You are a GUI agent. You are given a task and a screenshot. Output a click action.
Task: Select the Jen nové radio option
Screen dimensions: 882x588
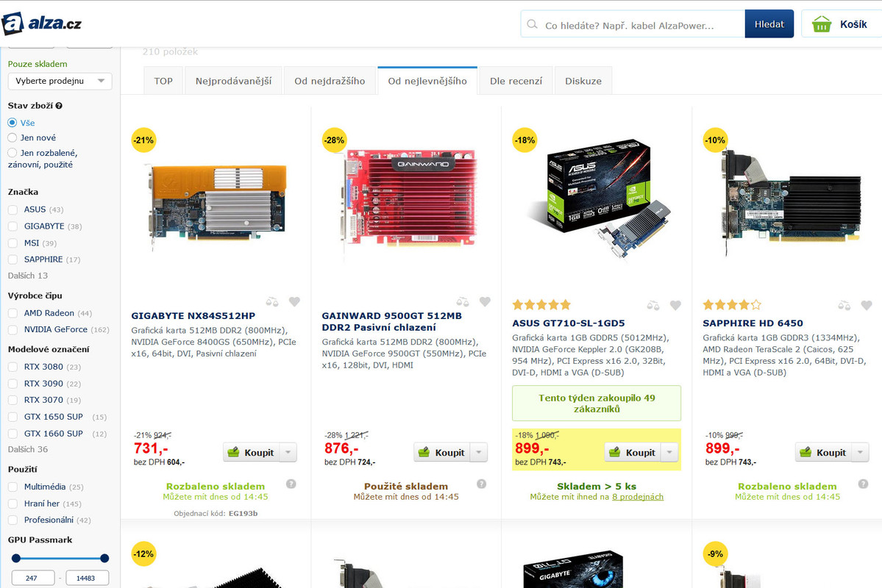pos(12,137)
